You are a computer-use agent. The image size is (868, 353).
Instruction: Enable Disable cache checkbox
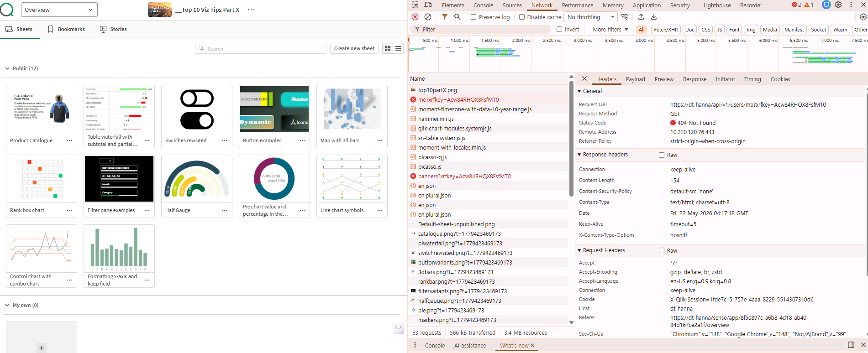(x=522, y=17)
